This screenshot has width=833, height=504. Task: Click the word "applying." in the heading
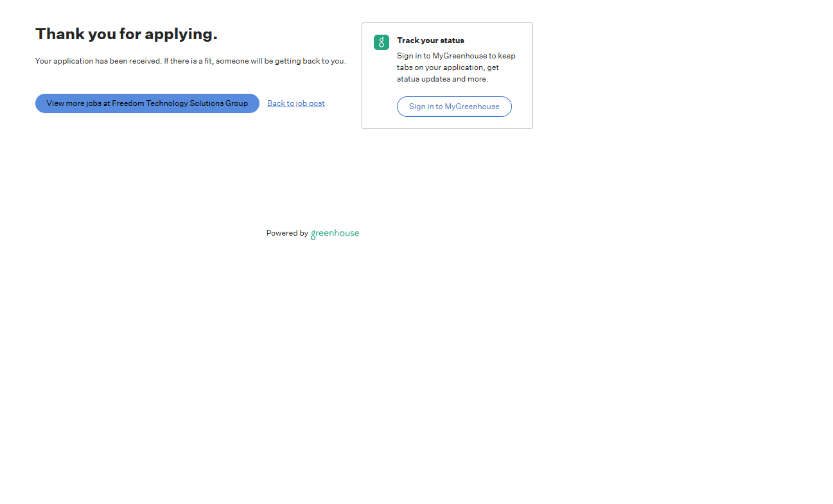pos(181,34)
